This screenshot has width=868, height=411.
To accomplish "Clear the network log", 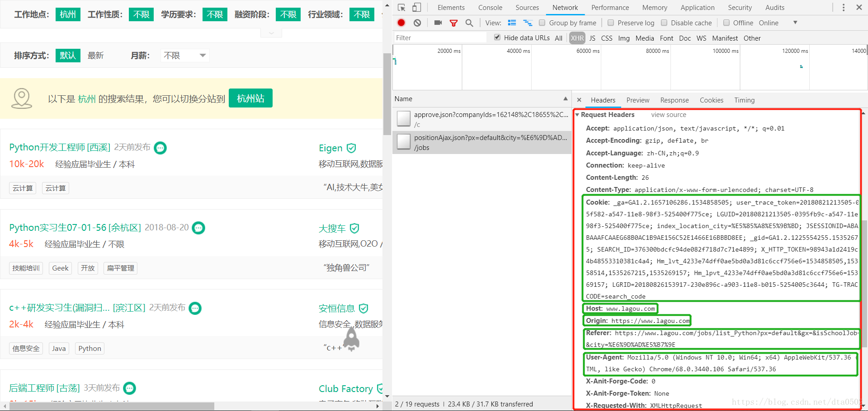I will tap(417, 23).
